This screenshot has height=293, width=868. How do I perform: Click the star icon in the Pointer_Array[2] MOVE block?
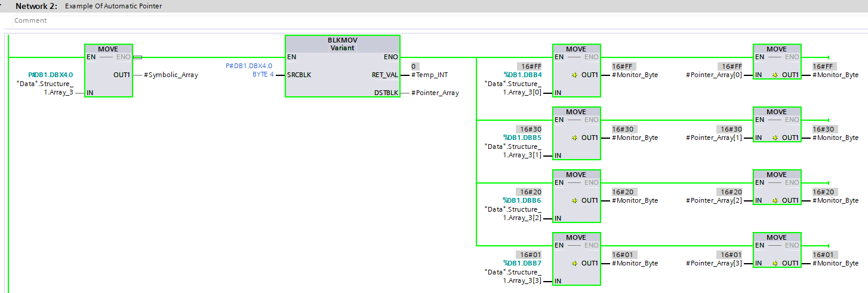(x=775, y=200)
